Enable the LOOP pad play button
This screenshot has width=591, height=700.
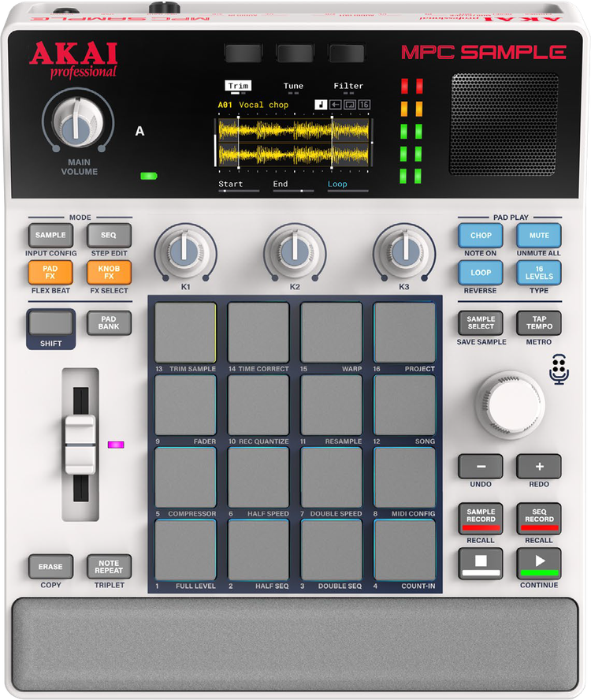(481, 272)
